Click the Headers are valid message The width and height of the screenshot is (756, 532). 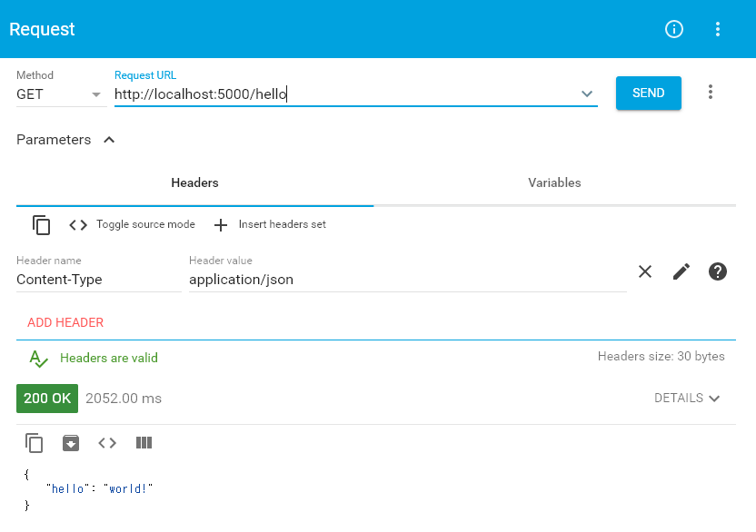(108, 358)
